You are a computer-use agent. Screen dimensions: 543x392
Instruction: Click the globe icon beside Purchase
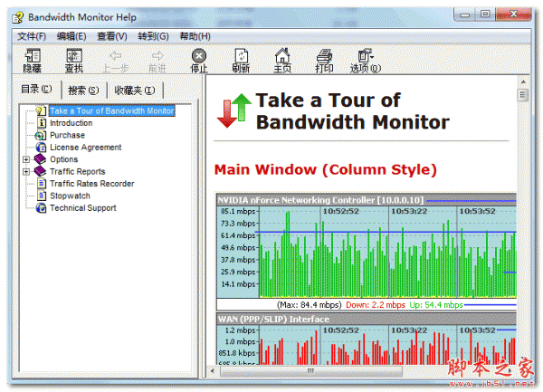(41, 135)
